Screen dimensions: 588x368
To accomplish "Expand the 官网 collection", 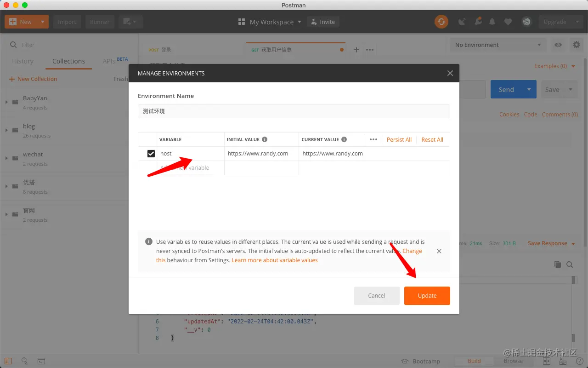I will point(6,214).
